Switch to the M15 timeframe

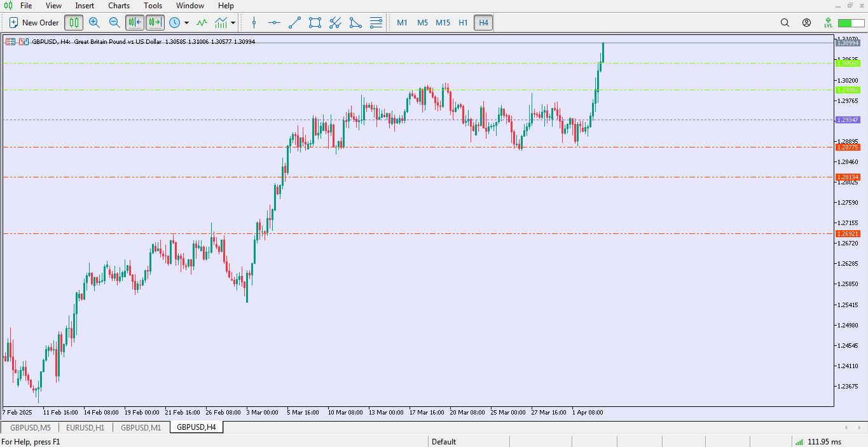click(443, 23)
